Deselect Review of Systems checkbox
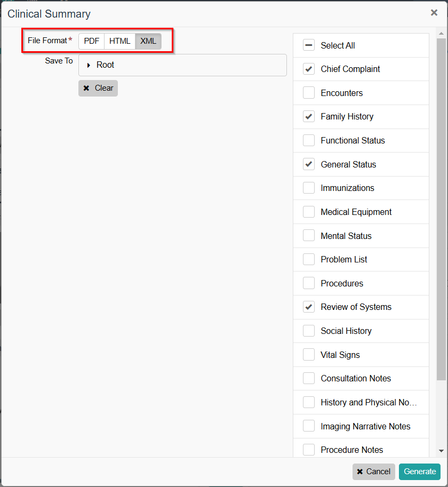The width and height of the screenshot is (448, 487). tap(309, 307)
